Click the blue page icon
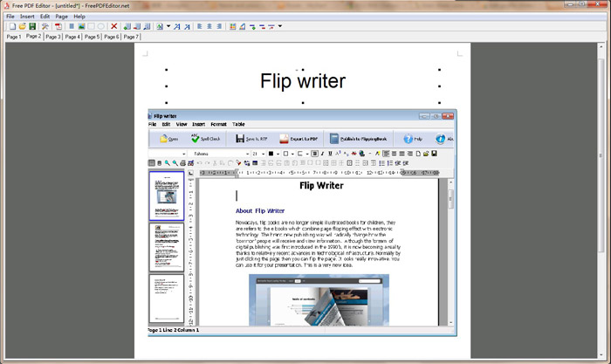 click(147, 26)
